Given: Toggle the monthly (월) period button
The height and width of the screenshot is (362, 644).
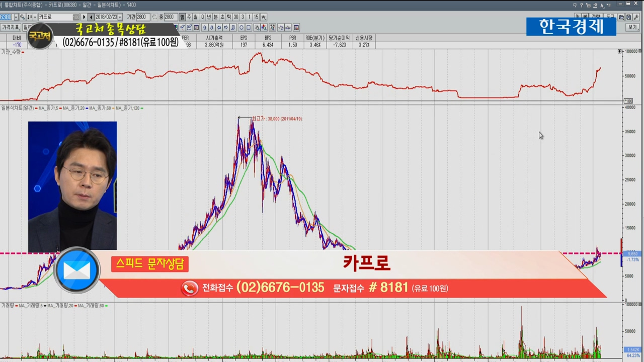Looking at the screenshot, I should click(196, 17).
